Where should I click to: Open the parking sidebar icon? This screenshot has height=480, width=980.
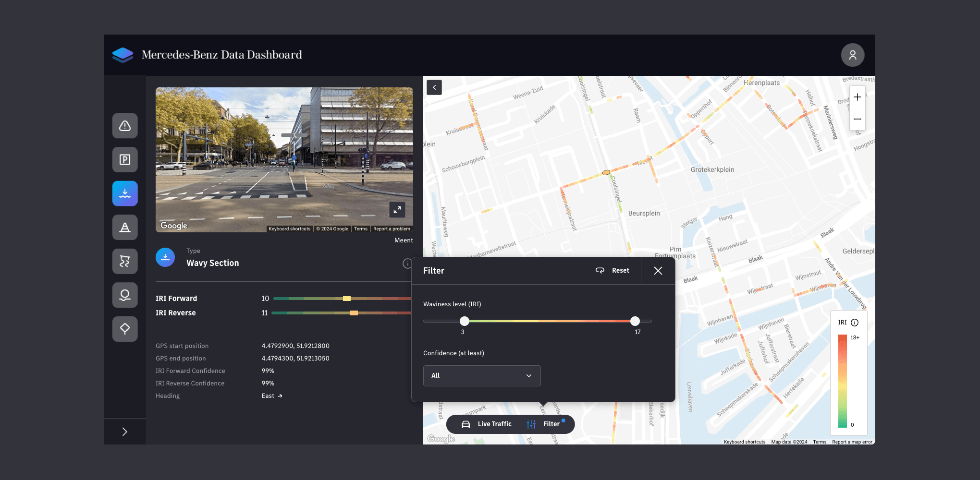point(125,160)
